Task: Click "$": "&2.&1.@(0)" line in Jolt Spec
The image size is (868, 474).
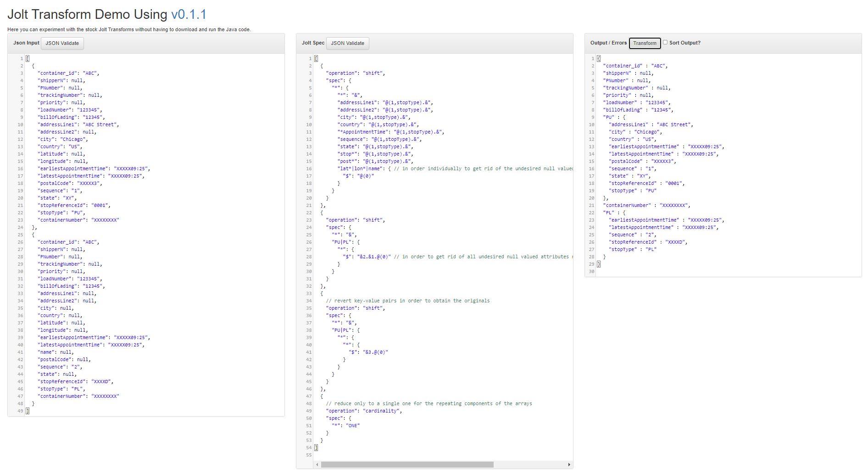Action: [x=458, y=257]
